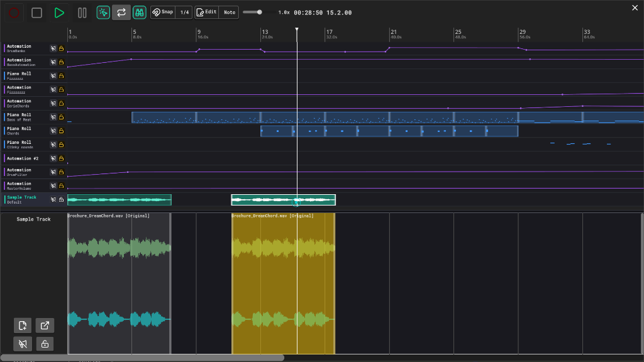Mute the BassAutomation track
This screenshot has width=644, height=362.
pos(53,62)
